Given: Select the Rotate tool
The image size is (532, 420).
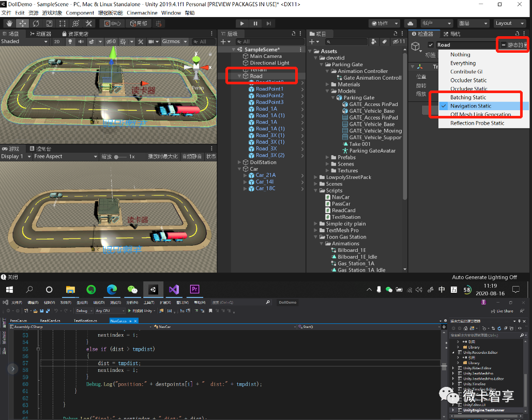Looking at the screenshot, I should (x=36, y=23).
